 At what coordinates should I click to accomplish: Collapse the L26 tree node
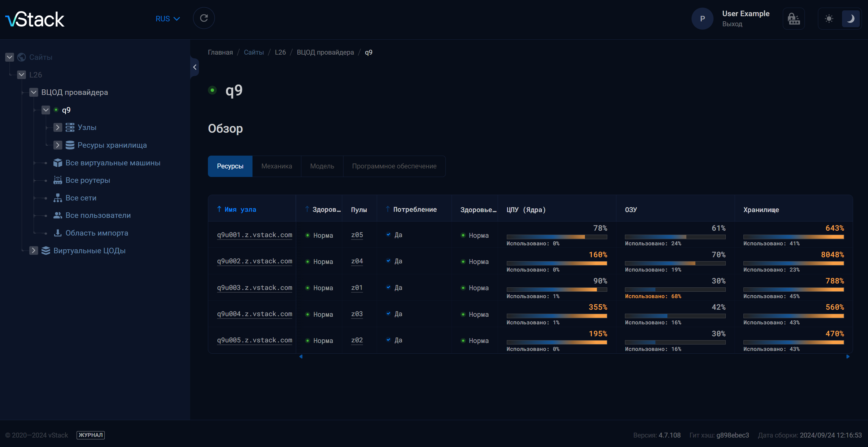coord(22,75)
